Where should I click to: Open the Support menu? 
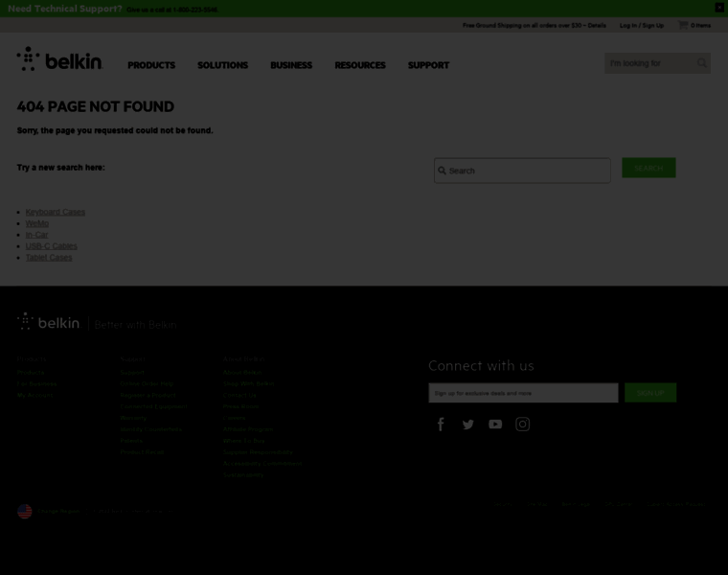click(x=428, y=65)
